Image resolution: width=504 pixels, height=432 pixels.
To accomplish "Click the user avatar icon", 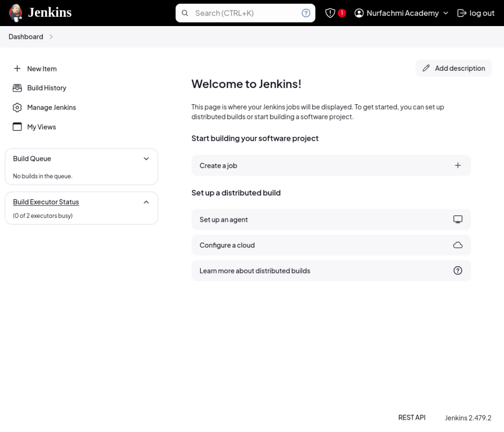I will click(359, 13).
